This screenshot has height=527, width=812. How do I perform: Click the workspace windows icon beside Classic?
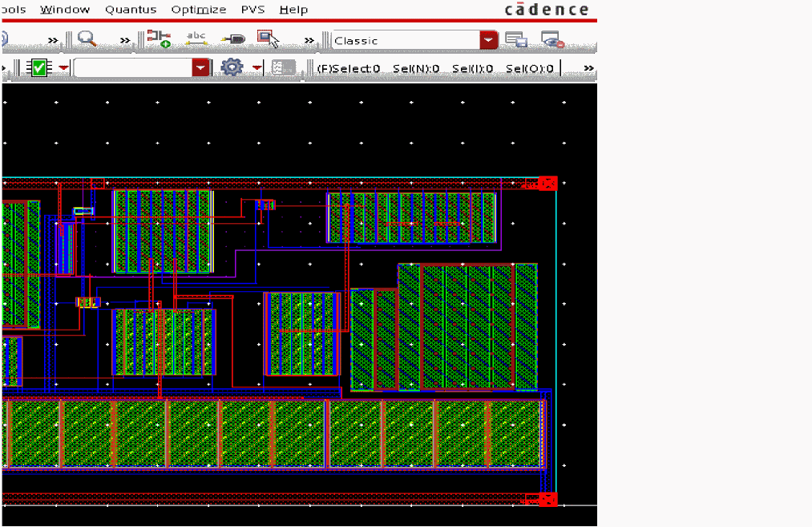(x=515, y=40)
